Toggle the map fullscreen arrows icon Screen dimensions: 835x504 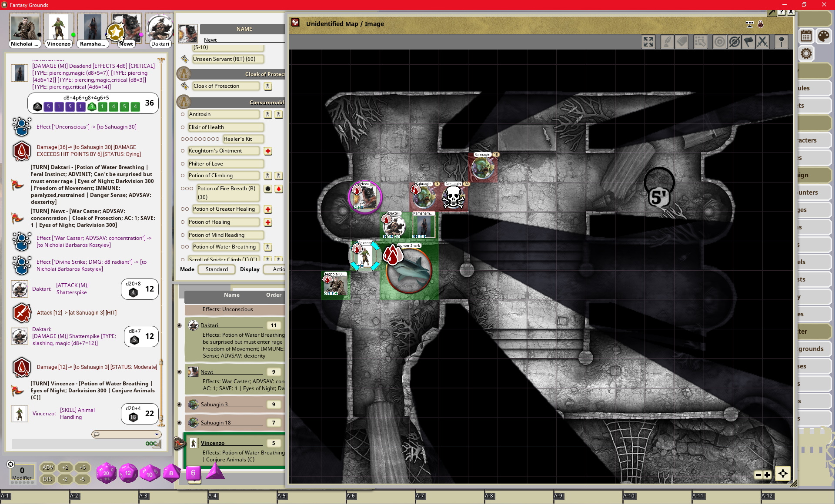(648, 42)
